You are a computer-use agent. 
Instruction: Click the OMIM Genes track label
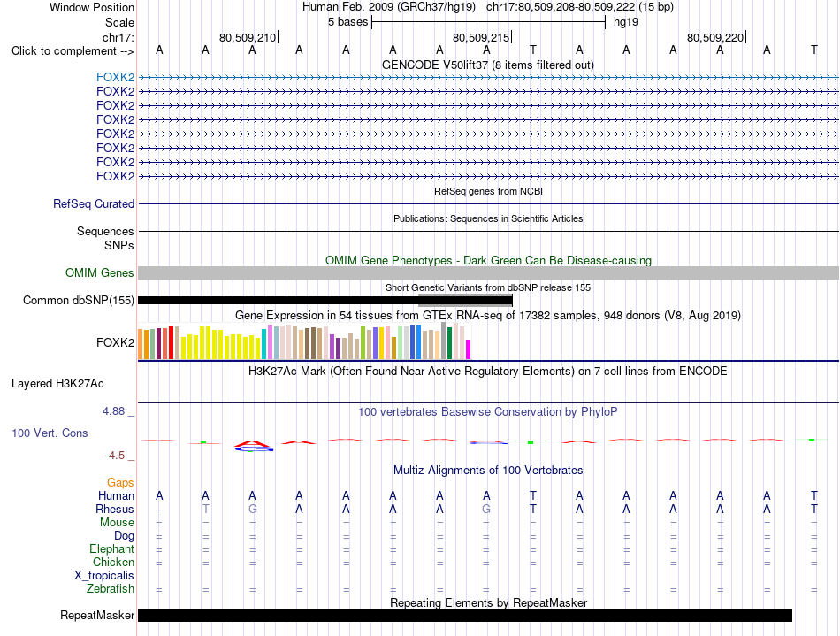[100, 272]
